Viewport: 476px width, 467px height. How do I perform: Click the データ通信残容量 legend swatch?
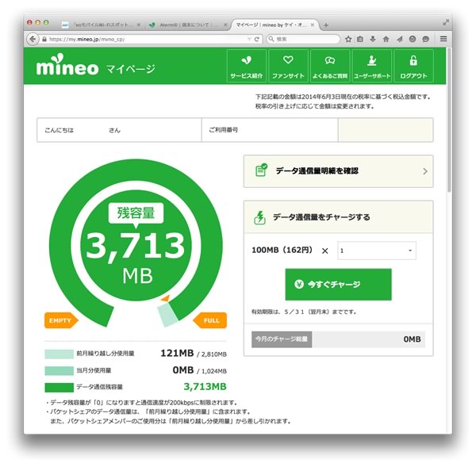[x=59, y=387]
